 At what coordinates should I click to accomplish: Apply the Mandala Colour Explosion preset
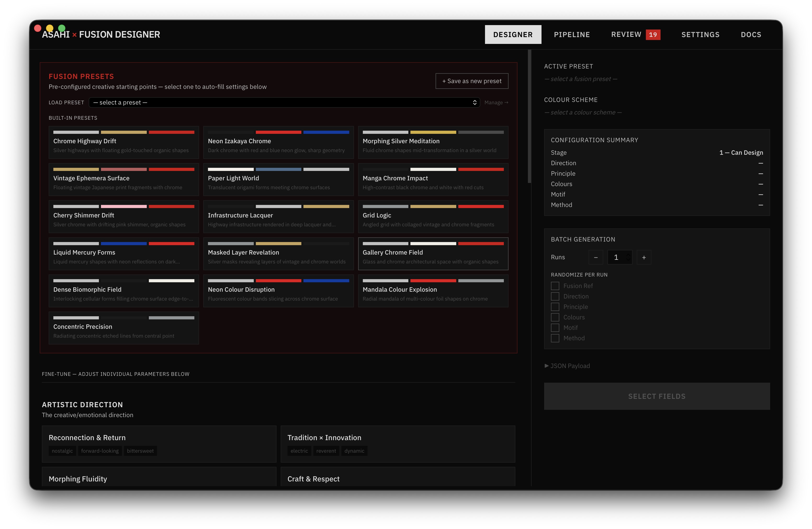(x=433, y=291)
